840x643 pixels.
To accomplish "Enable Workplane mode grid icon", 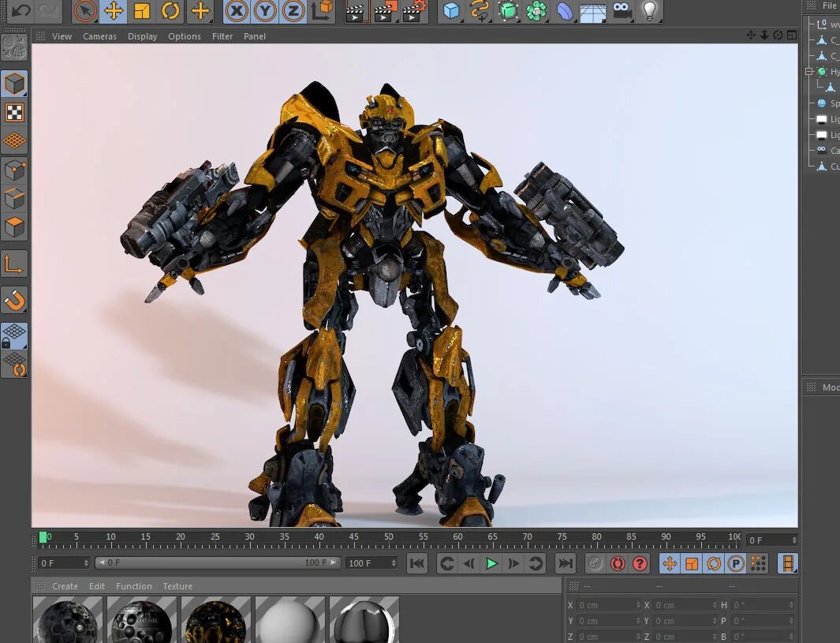I will pos(14,141).
